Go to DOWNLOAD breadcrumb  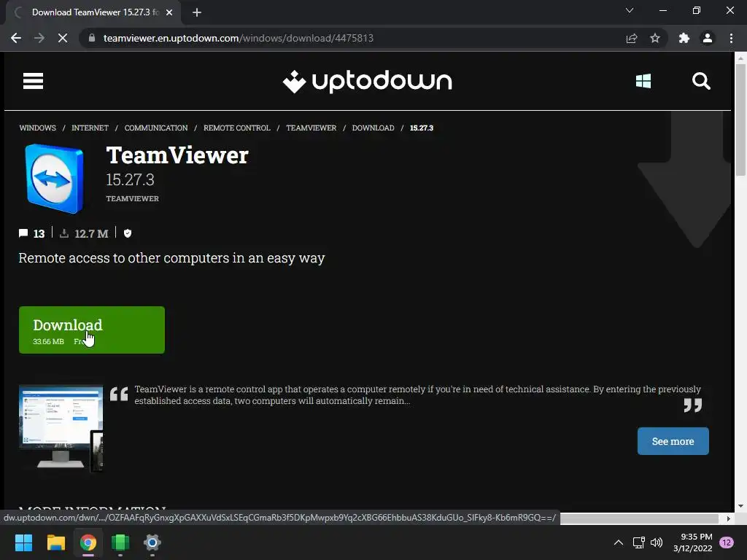tap(373, 128)
